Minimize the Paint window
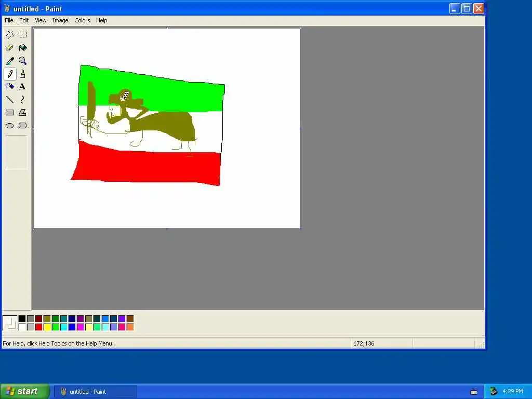The height and width of the screenshot is (399, 532). pyautogui.click(x=455, y=8)
